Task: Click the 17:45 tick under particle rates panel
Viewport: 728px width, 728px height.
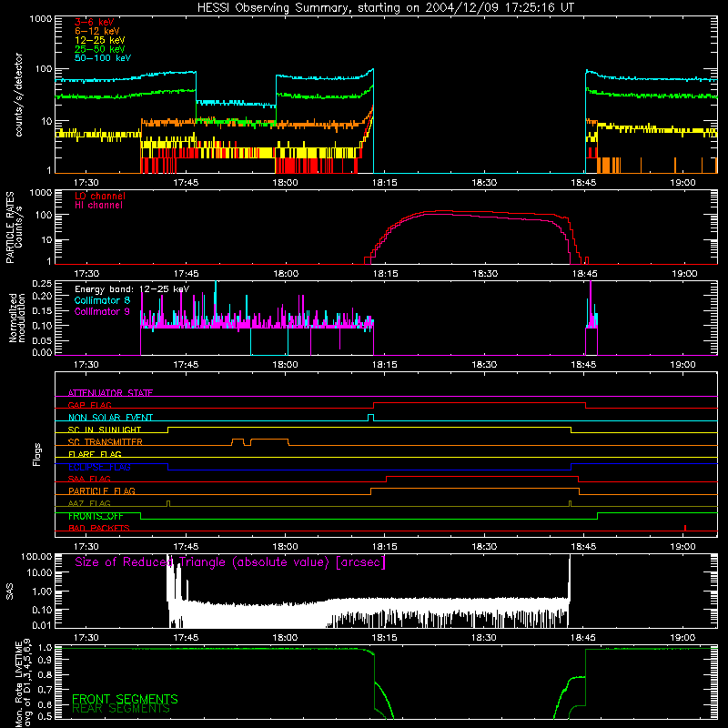Action: (186, 274)
